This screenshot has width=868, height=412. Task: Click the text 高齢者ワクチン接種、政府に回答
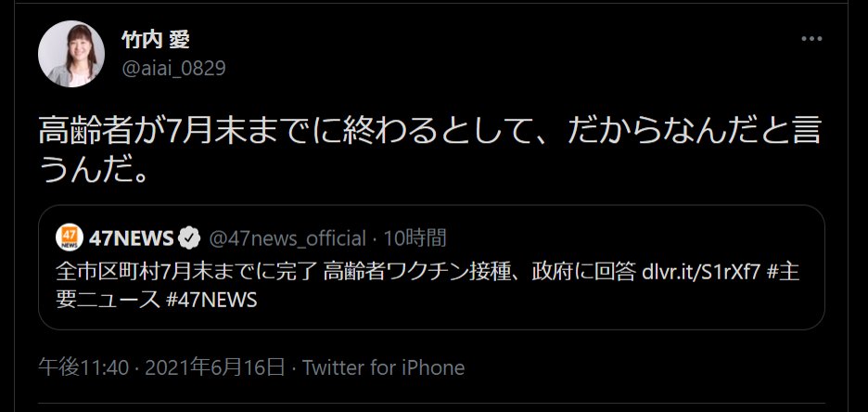pos(479,272)
